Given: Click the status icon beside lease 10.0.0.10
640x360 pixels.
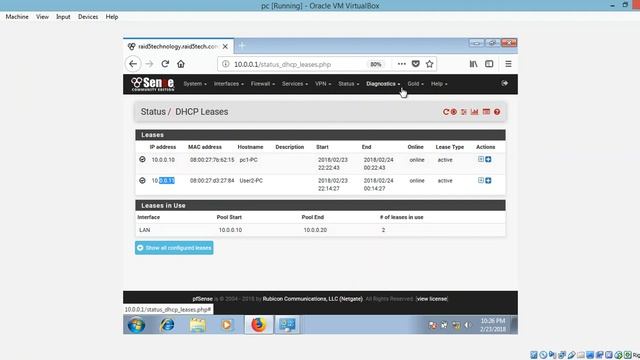Looking at the screenshot, I should tap(142, 159).
